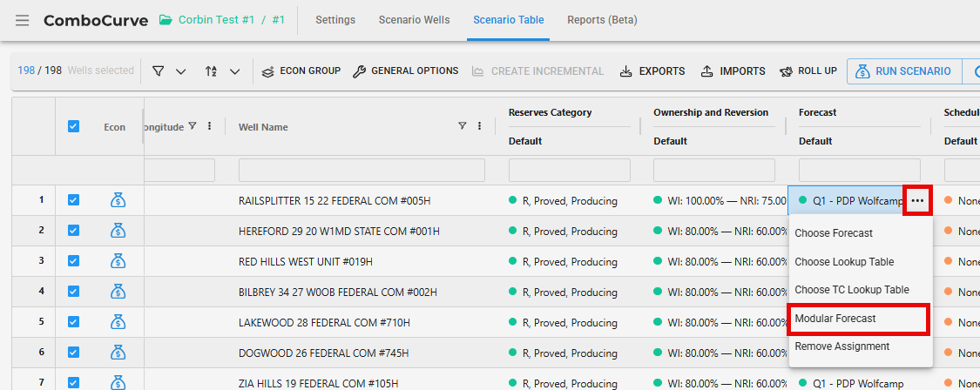The width and height of the screenshot is (980, 390).
Task: Click the Run Scenario button
Action: pos(903,71)
